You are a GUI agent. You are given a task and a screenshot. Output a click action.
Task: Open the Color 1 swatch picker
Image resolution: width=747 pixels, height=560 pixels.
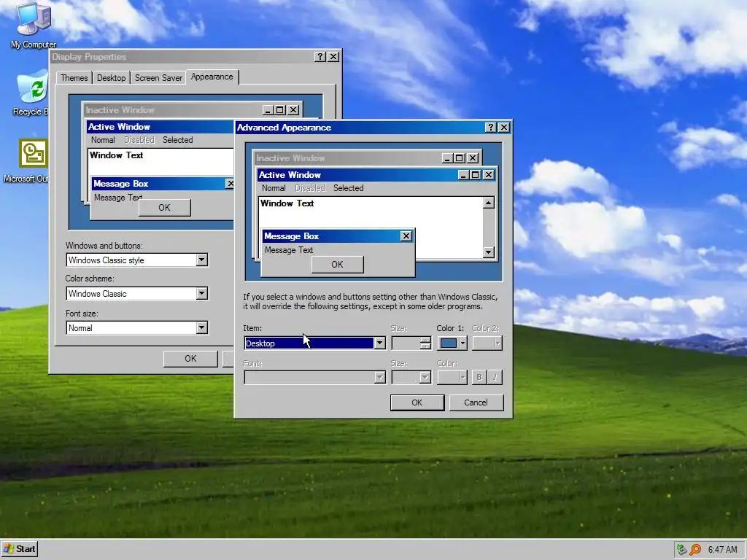click(x=452, y=343)
